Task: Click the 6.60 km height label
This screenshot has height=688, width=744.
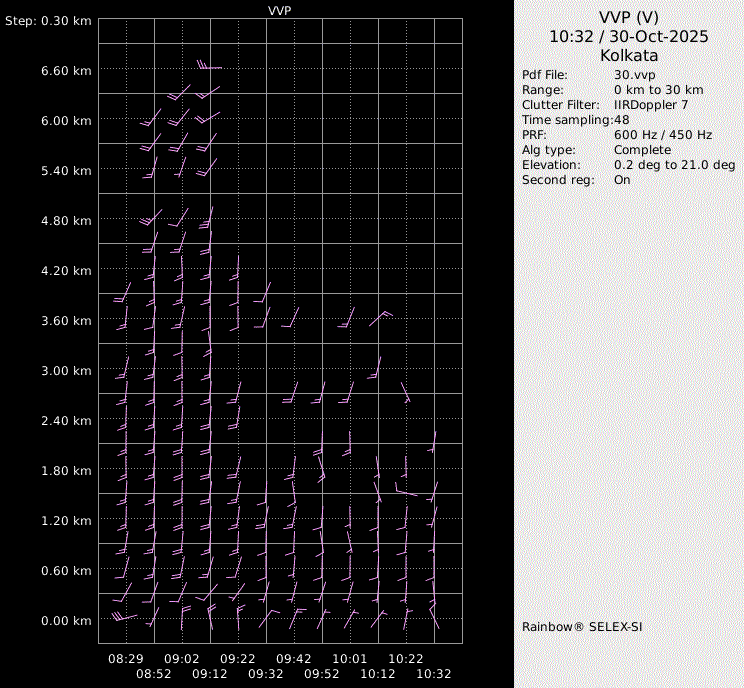Action: point(66,70)
